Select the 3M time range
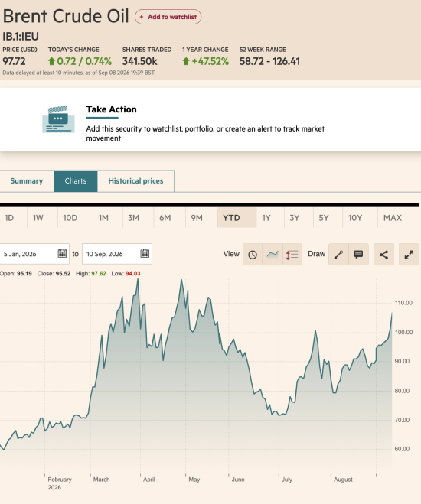This screenshot has width=421, height=504. (x=133, y=218)
